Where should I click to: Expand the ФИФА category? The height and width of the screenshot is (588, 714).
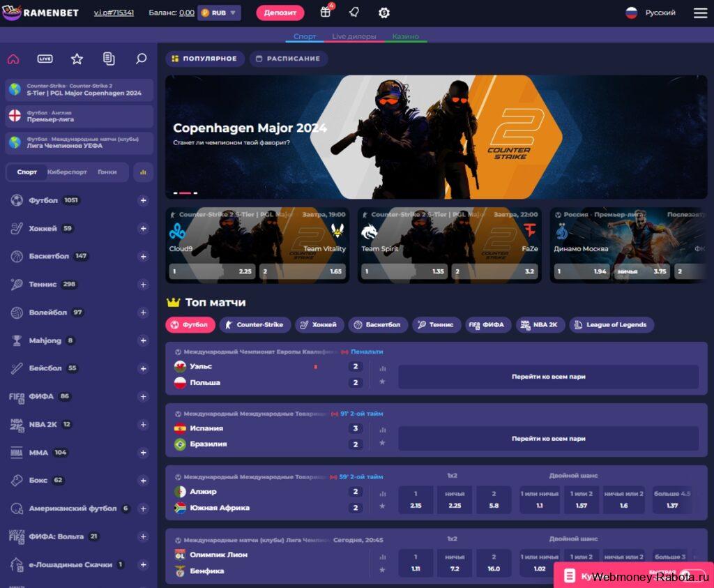143,396
